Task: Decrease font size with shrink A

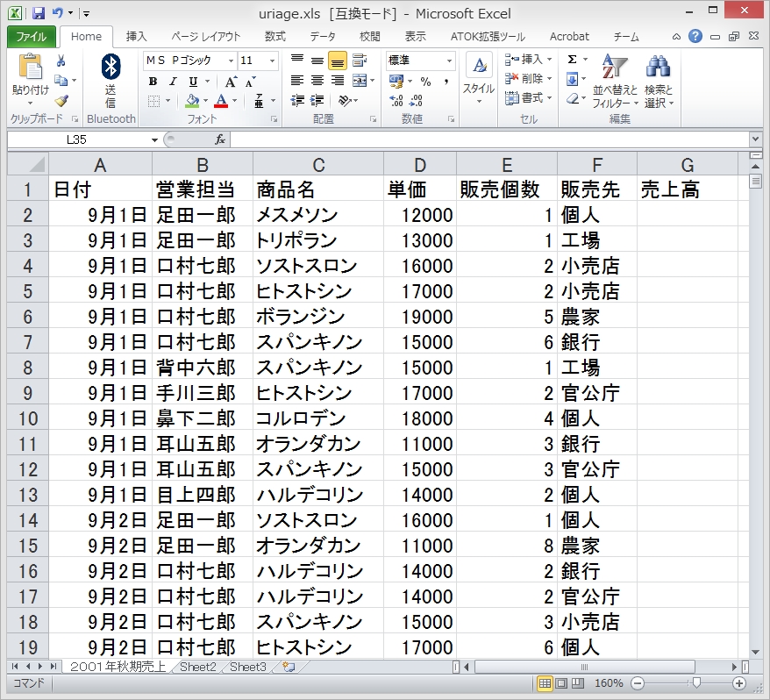Action: tap(250, 82)
